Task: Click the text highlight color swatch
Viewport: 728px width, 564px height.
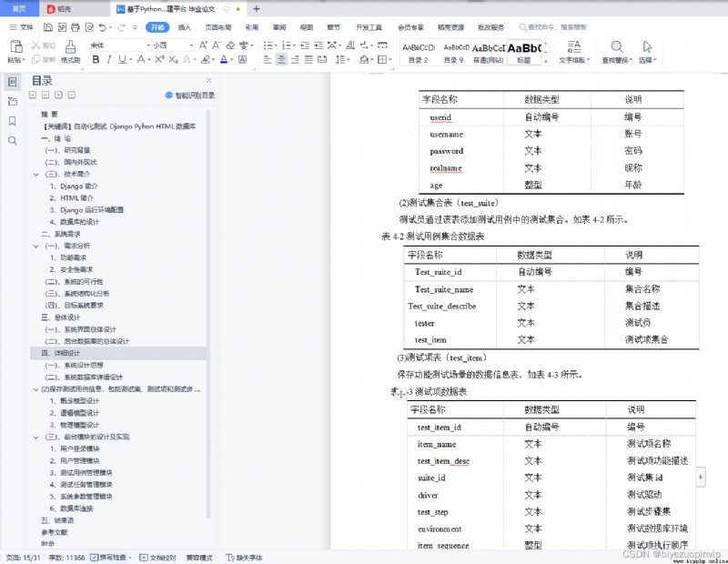Action: pos(206,59)
